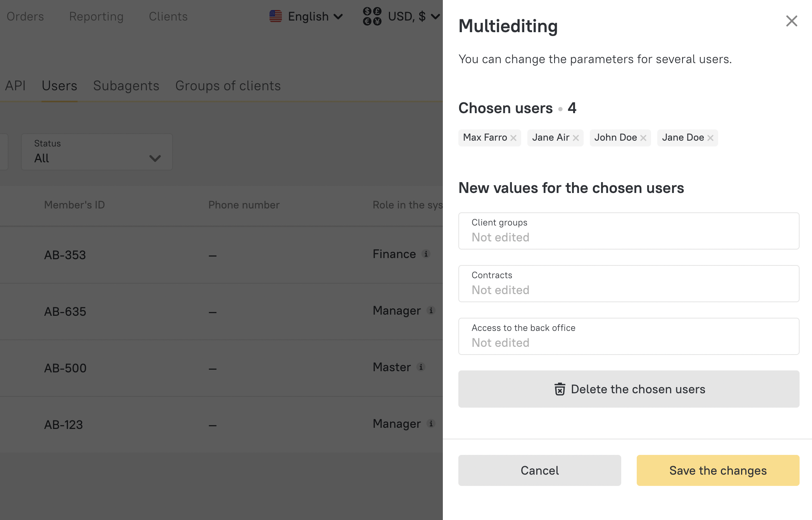The width and height of the screenshot is (812, 520).
Task: Open the Groups of clients tab
Action: click(228, 86)
